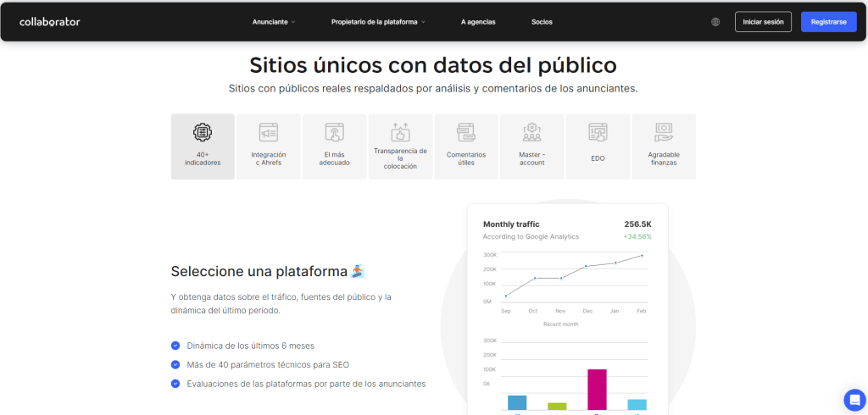Click the magenta bar in the bar chart

pos(598,390)
